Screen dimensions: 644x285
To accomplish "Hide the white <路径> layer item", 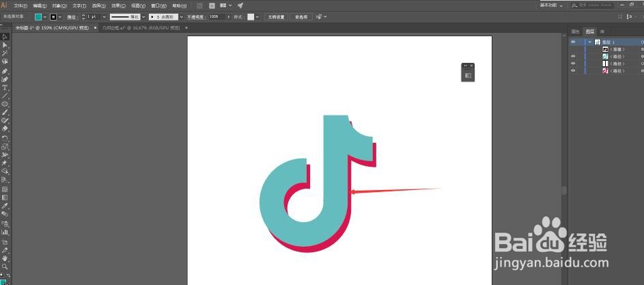I will tap(573, 64).
